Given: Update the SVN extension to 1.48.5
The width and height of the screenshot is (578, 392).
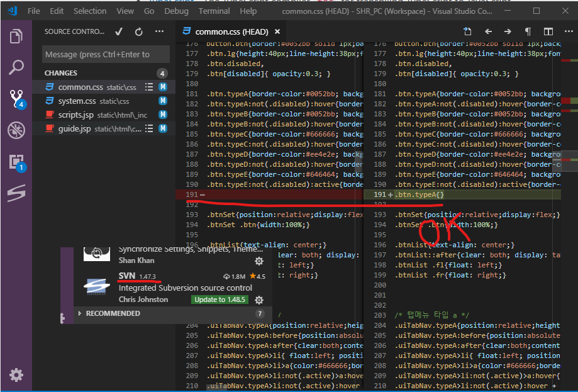Looking at the screenshot, I should pyautogui.click(x=219, y=300).
